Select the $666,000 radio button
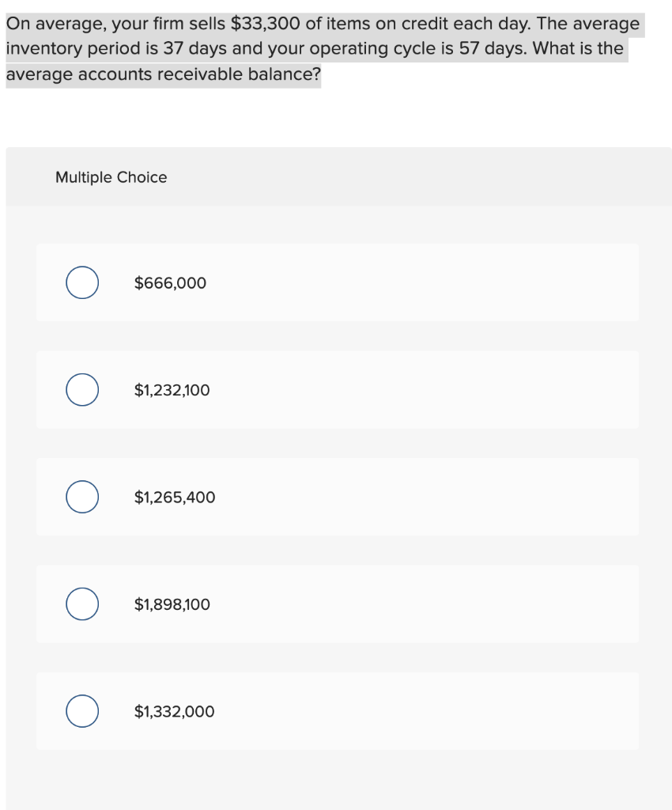 82,282
